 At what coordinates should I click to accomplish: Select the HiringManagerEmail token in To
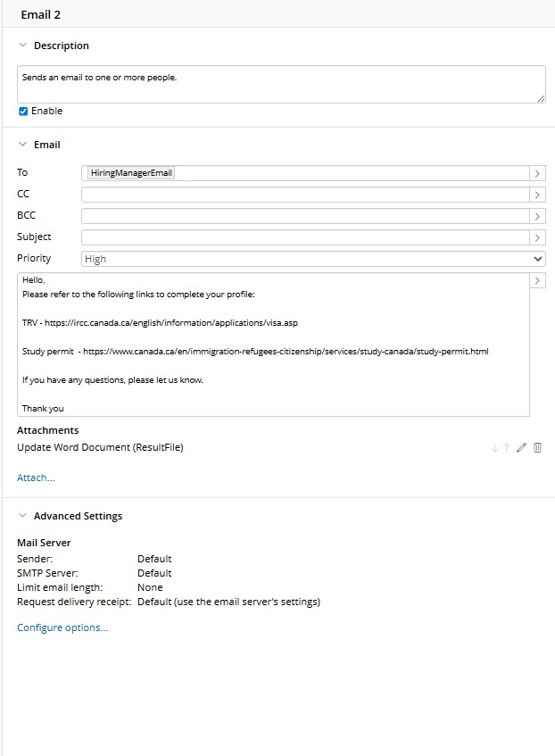pyautogui.click(x=131, y=173)
